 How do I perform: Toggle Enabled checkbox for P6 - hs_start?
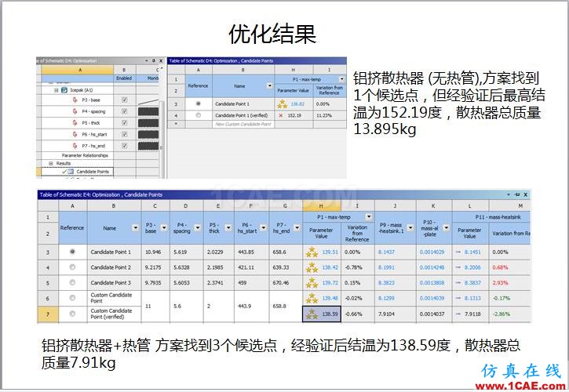point(125,134)
